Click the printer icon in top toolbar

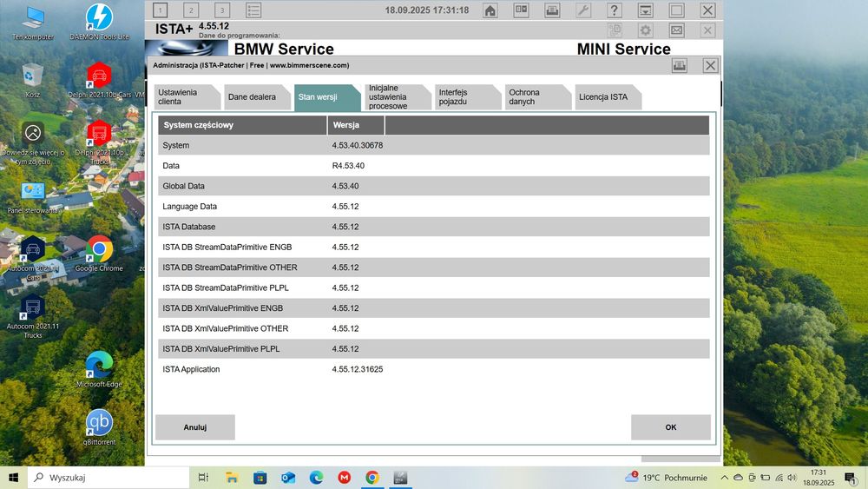coord(552,10)
